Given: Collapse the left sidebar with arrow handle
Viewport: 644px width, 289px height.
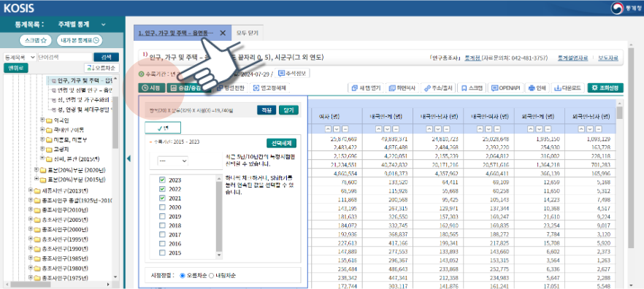Looking at the screenshot, I should click(x=129, y=158).
